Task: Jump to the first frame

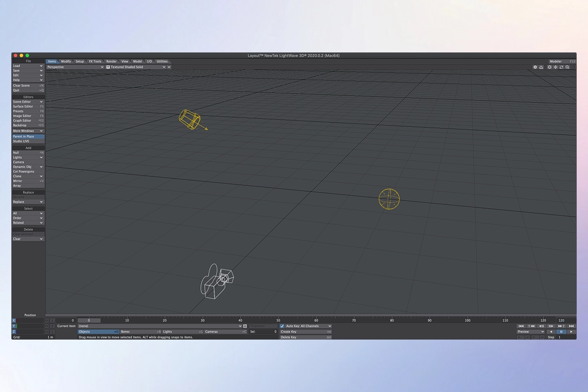Action: (x=521, y=326)
